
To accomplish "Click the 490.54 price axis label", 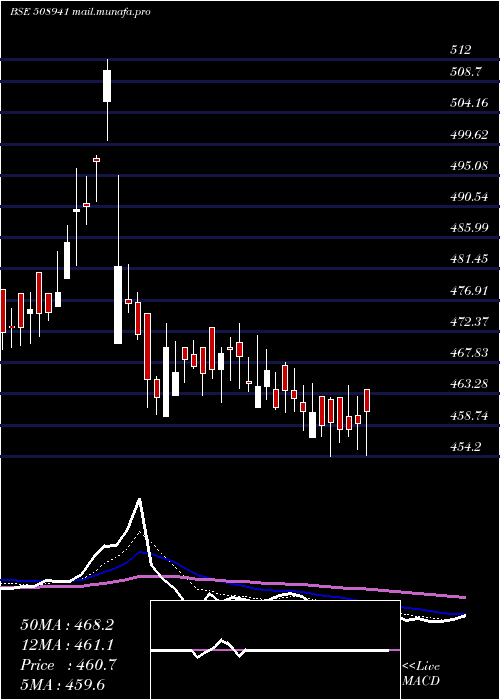I will 468,197.
